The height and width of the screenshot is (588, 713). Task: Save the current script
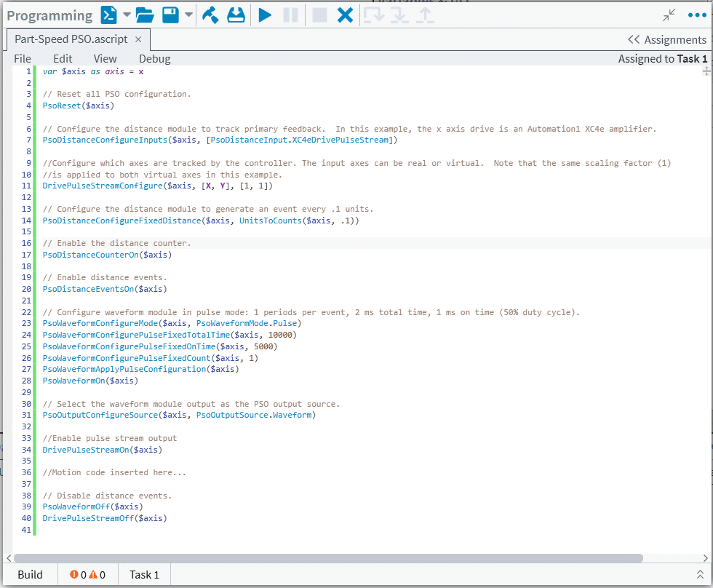(x=168, y=15)
